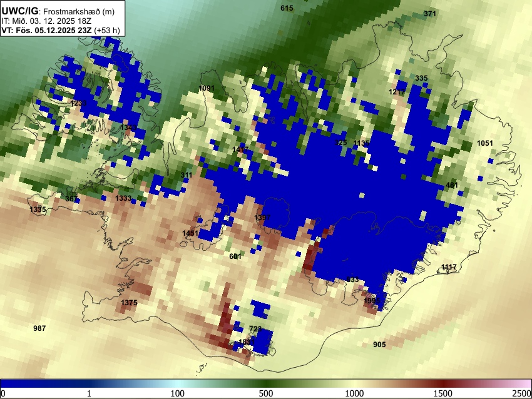Select the 1500 tick on the color legend
Image resolution: width=532 pixels, height=399 pixels.
click(443, 393)
